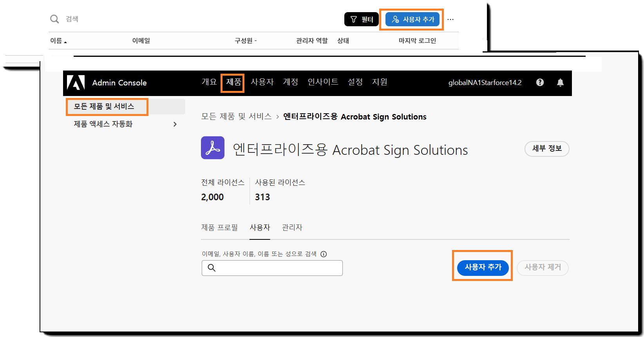Click the Acrobat Sign Solutions breadcrumb text
This screenshot has width=644, height=337.
click(355, 117)
